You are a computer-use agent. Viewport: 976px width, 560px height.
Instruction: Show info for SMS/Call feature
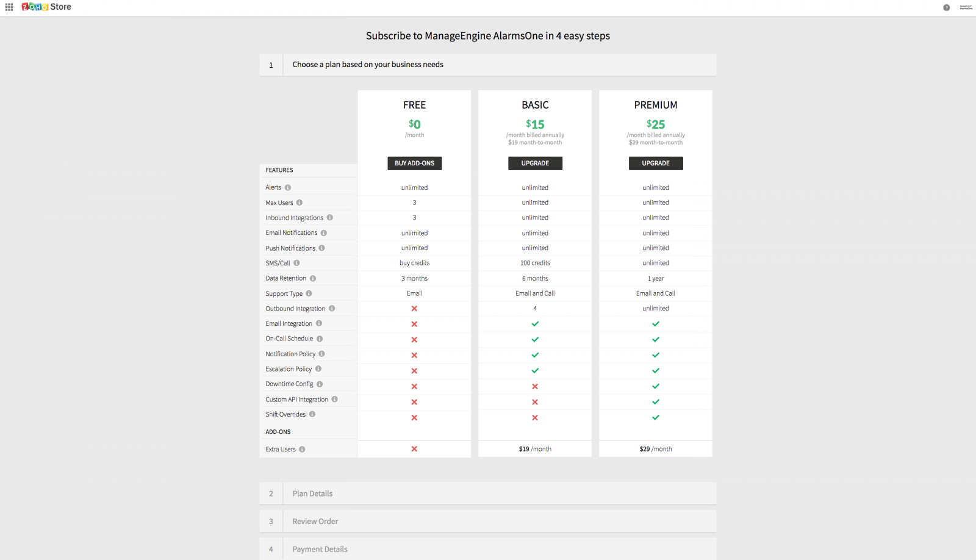coord(297,263)
